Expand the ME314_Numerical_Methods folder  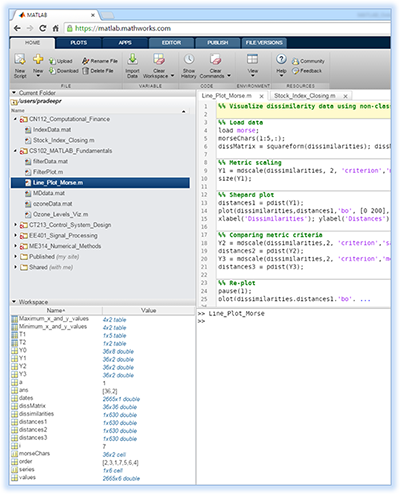click(x=15, y=246)
